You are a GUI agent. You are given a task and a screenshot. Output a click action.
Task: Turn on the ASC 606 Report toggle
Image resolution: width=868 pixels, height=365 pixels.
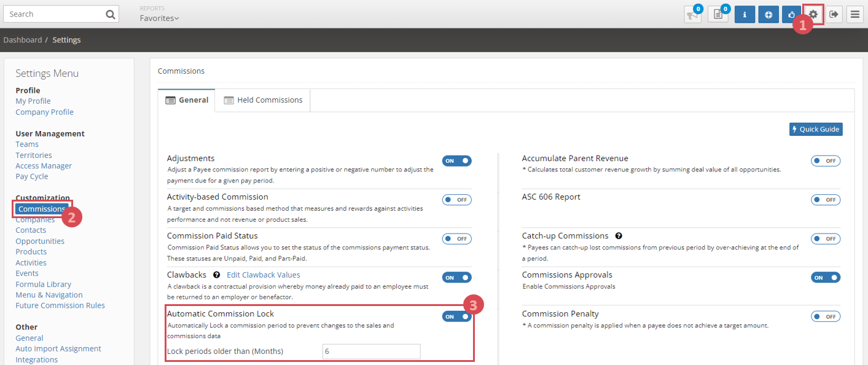[x=826, y=200]
